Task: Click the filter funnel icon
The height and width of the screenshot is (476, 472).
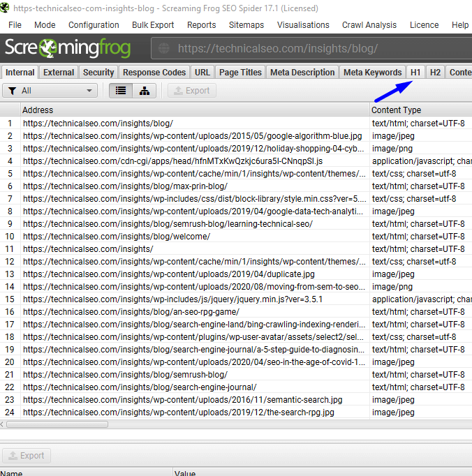Action: [x=12, y=91]
